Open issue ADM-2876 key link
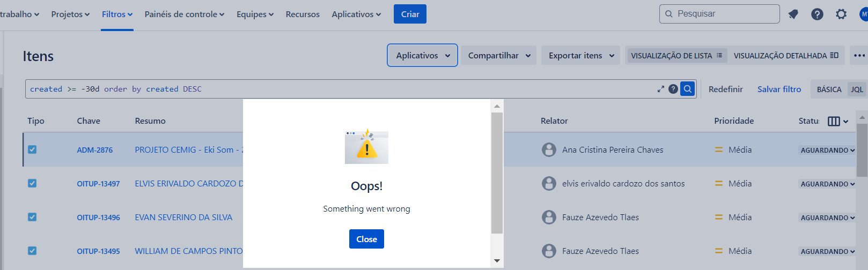Screen dimensions: 868x270 coord(94,150)
